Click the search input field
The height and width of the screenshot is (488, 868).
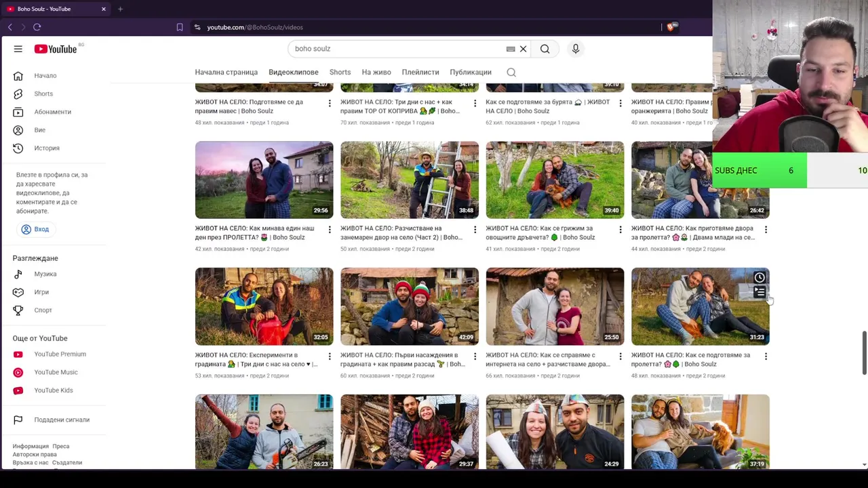pyautogui.click(x=397, y=49)
